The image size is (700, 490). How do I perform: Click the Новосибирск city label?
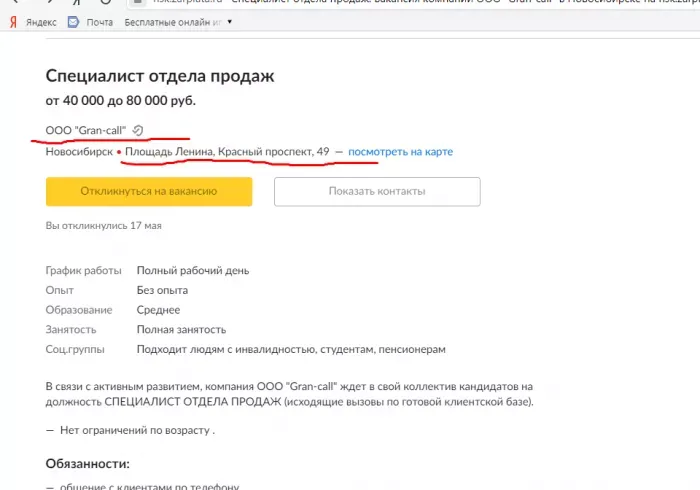(79, 152)
